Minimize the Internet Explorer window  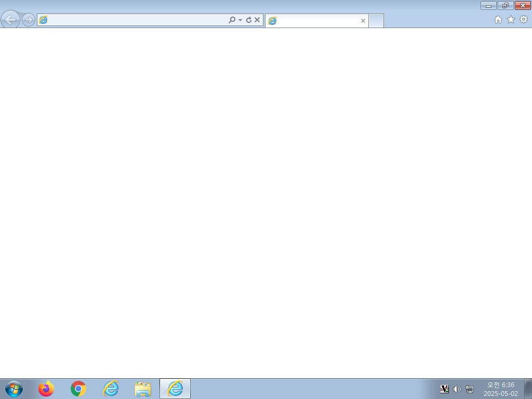tap(488, 5)
